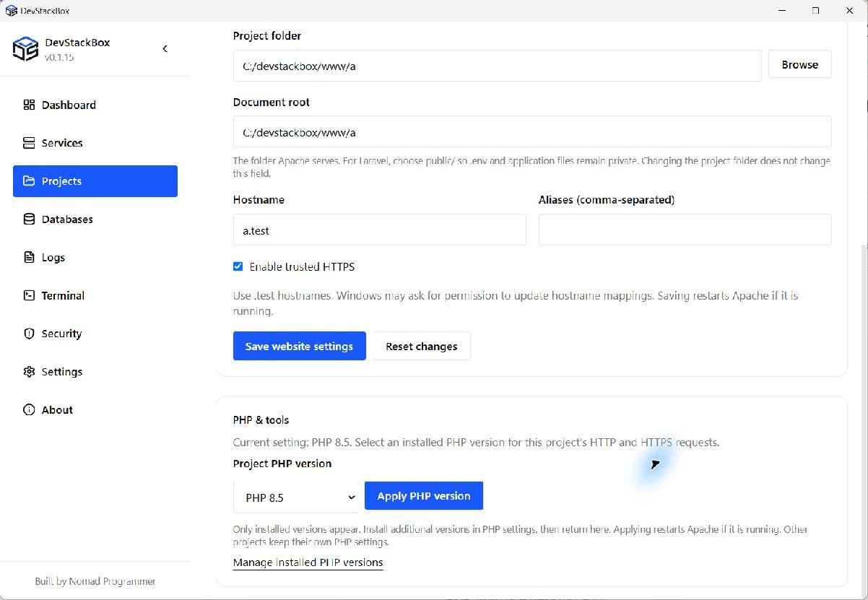The image size is (868, 600).
Task: Click the Aliases comma-separated input field
Action: click(x=685, y=230)
